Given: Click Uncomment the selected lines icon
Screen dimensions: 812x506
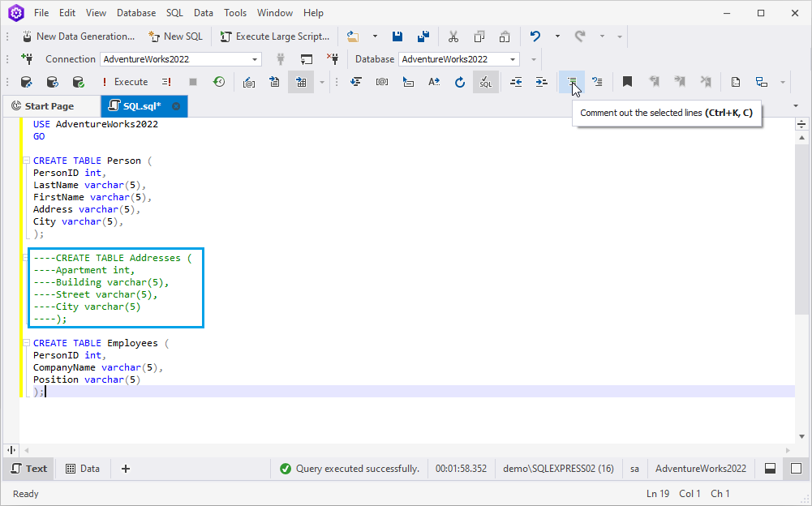Looking at the screenshot, I should (597, 82).
